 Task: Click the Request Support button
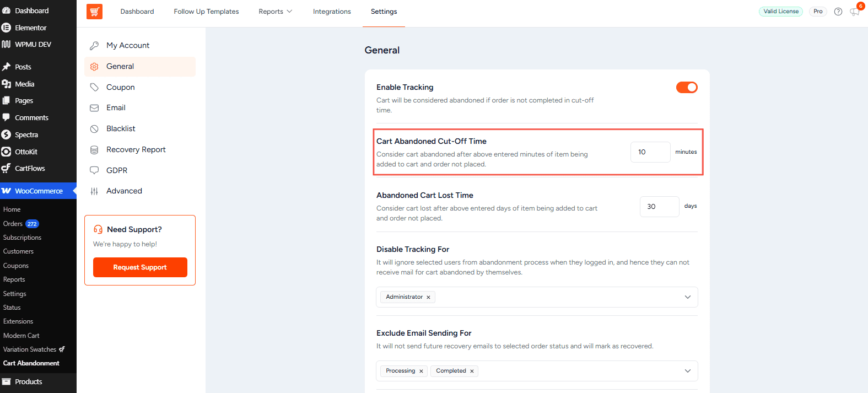140,267
